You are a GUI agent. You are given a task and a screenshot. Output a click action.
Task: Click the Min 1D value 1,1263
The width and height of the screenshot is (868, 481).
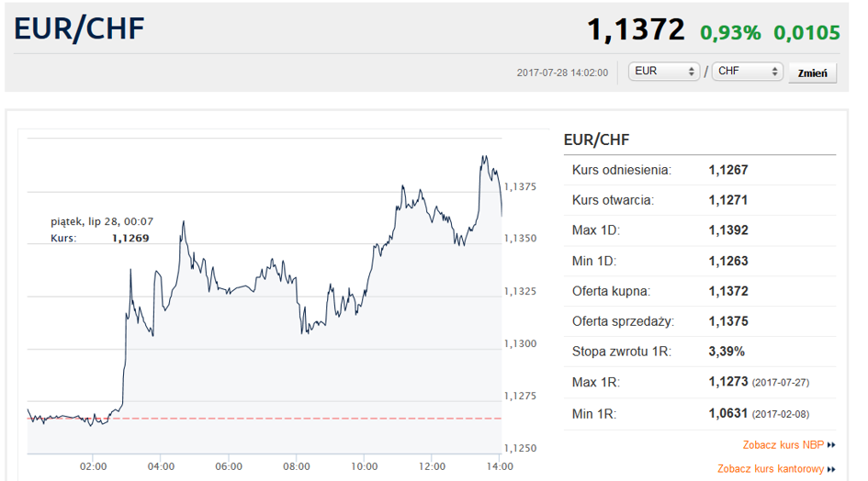pos(728,261)
